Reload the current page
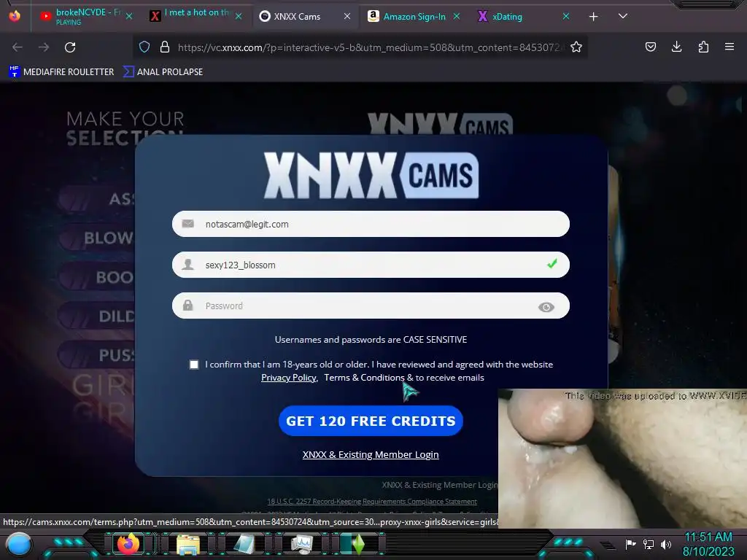Viewport: 747px width, 560px height. [70, 47]
